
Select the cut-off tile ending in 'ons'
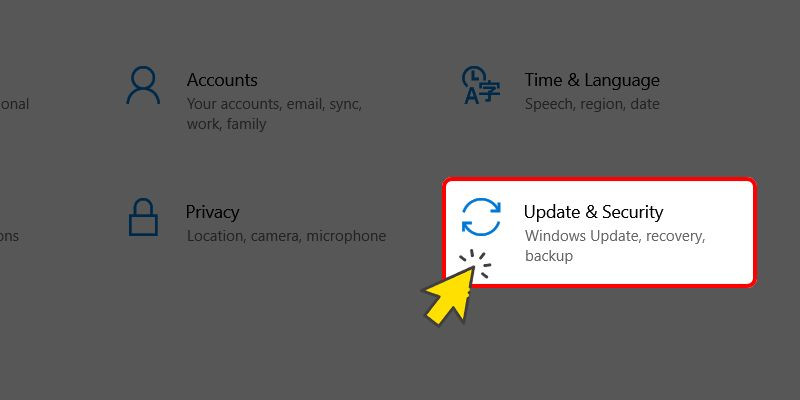[9, 236]
